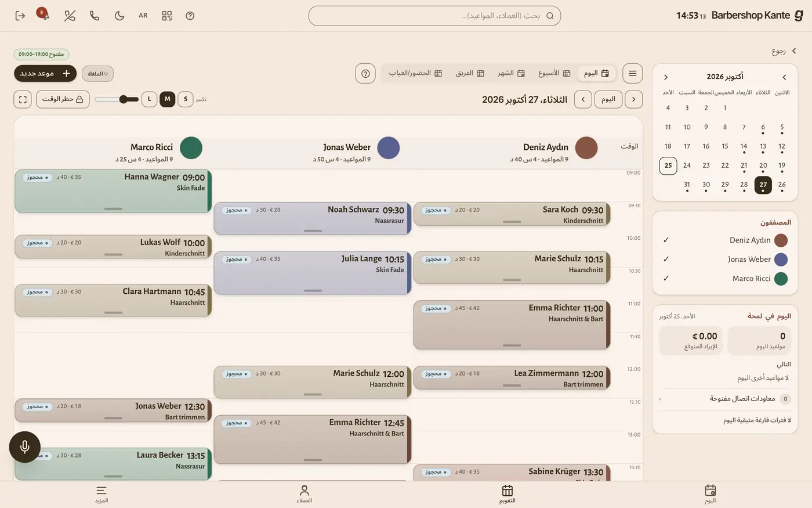
Task: Select the اليوم day view tab
Action: click(x=596, y=73)
